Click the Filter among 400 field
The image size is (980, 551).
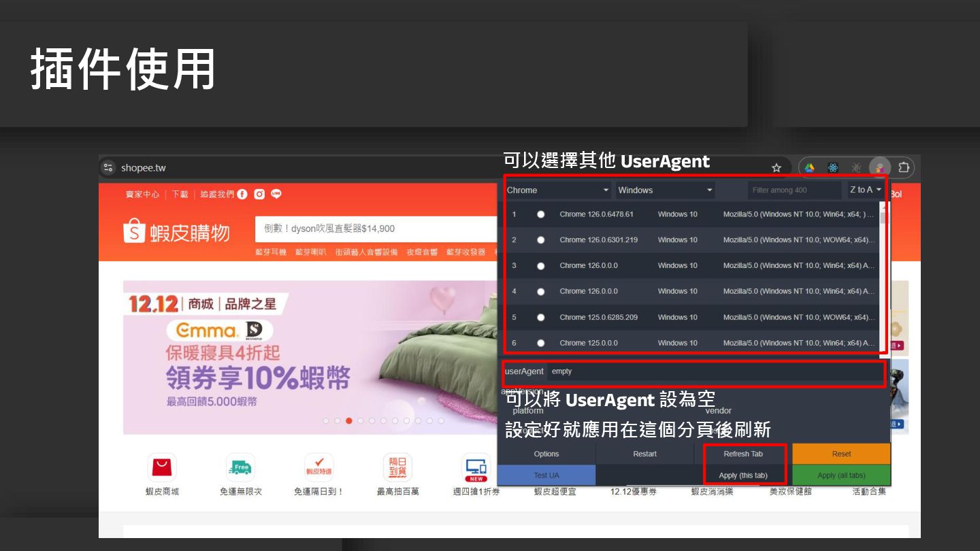[794, 190]
